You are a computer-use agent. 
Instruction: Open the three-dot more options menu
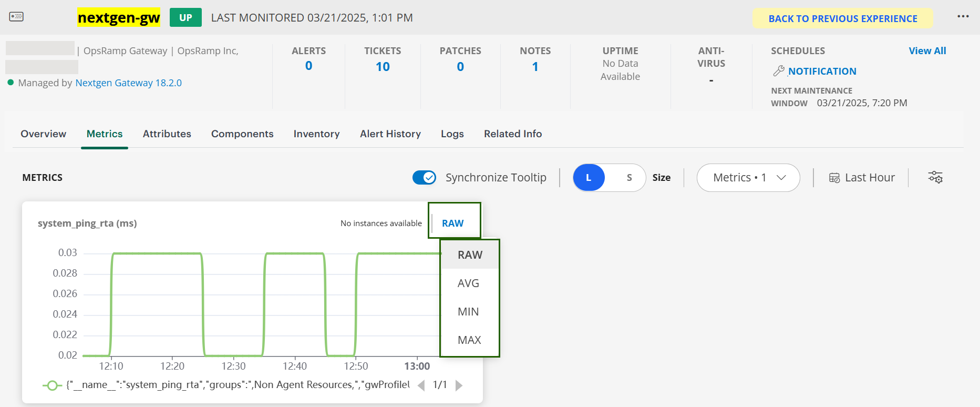click(963, 16)
